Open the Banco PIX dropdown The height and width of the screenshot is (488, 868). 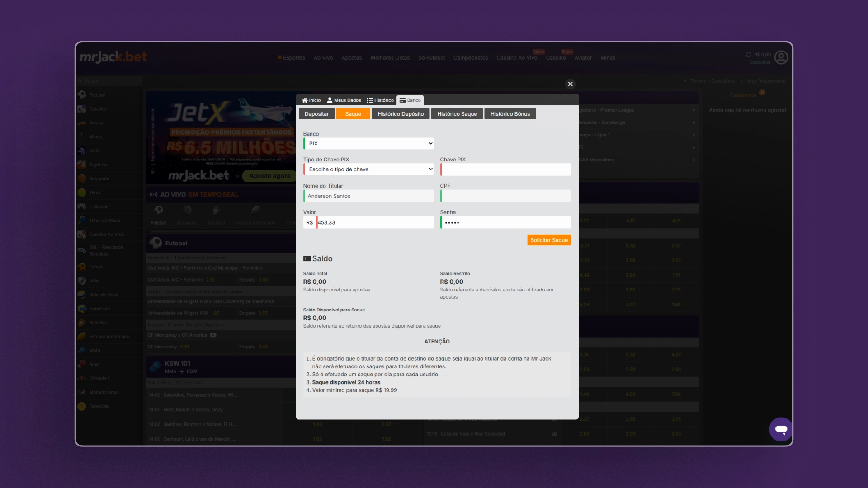point(368,144)
